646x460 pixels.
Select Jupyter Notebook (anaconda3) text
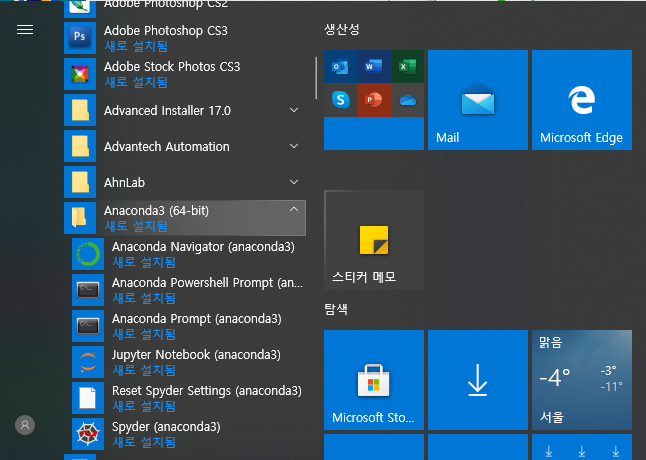click(196, 355)
